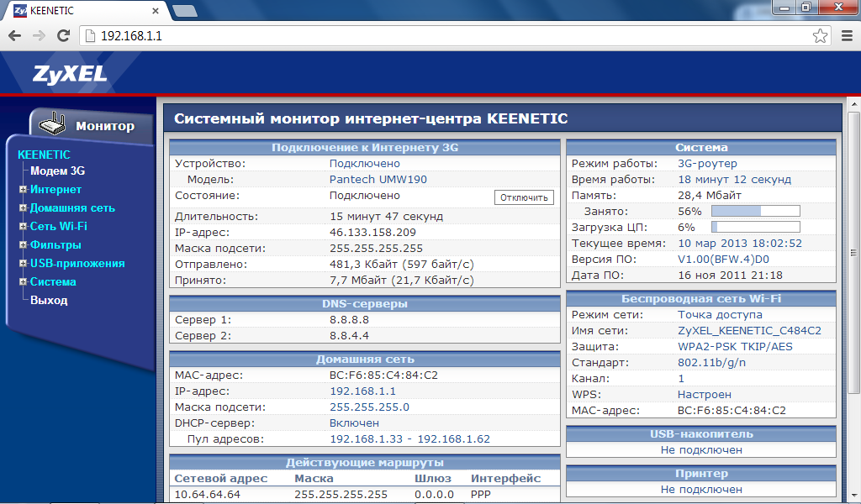Click the memory usage 56% progress bar
This screenshot has width=861, height=504.
pyautogui.click(x=756, y=211)
